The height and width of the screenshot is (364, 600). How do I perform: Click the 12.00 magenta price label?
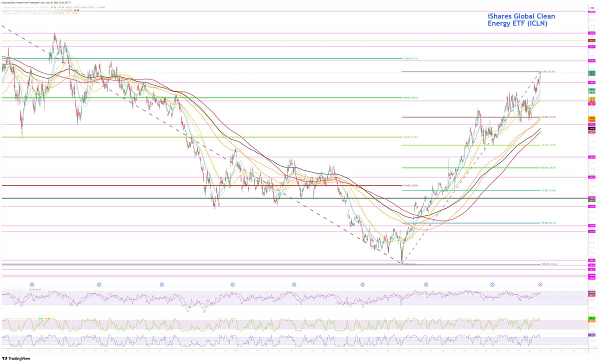tap(591, 226)
